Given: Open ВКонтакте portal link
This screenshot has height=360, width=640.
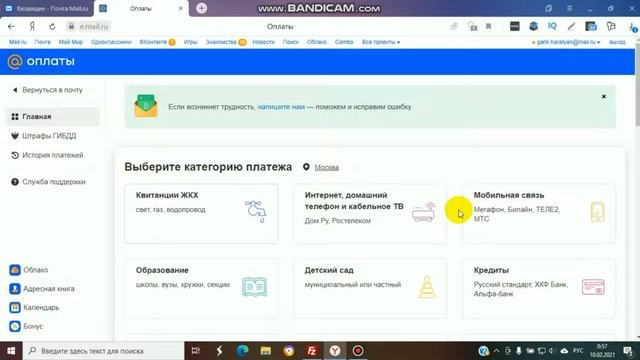Looking at the screenshot, I should (153, 42).
